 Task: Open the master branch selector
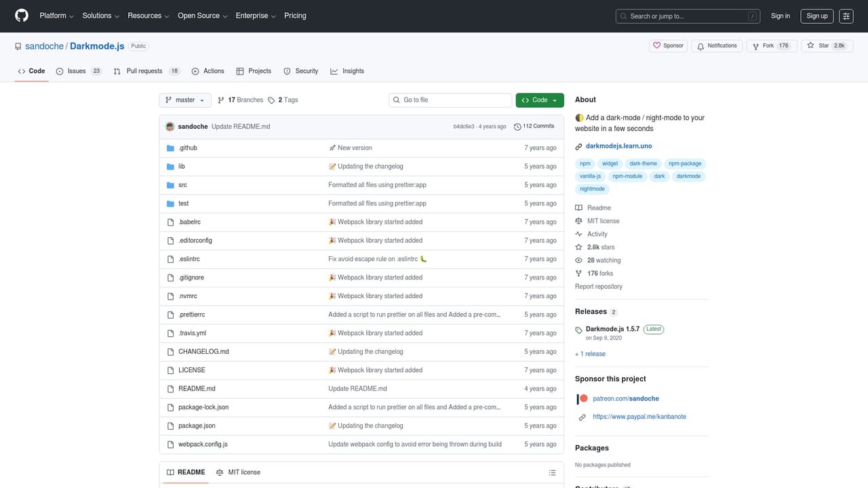(x=184, y=100)
